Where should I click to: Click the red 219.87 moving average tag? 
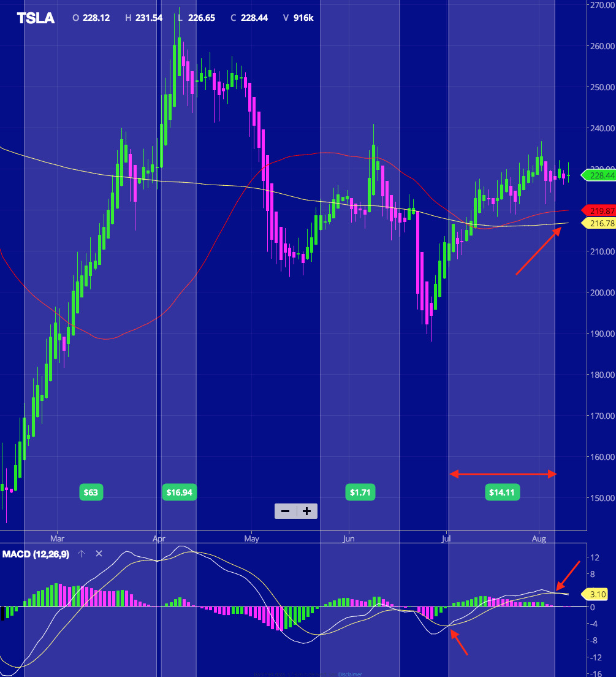click(x=599, y=211)
